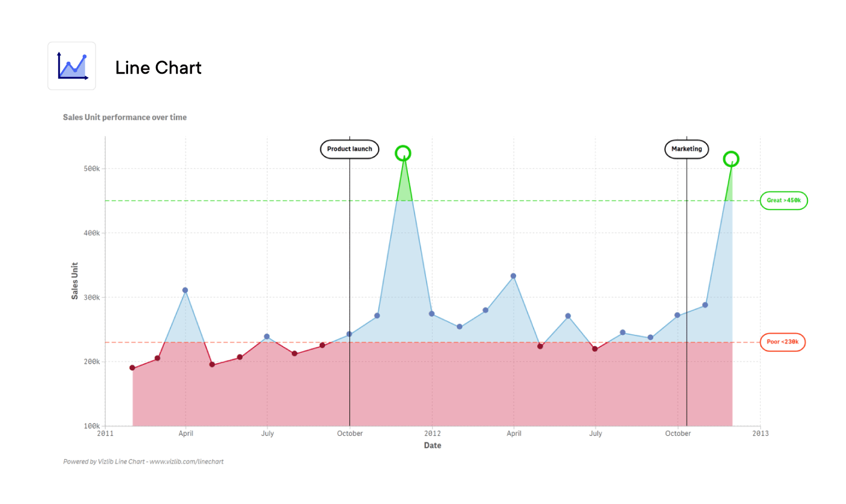Click the Product launch annotation label
846x504 pixels.
click(349, 149)
